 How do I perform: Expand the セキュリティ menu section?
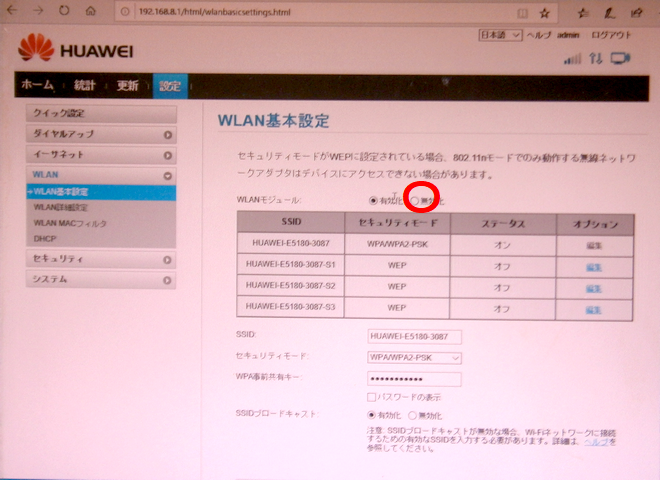pyautogui.click(x=101, y=259)
